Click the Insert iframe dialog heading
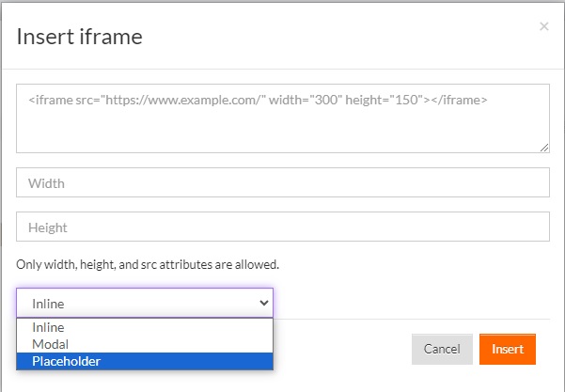 coord(80,37)
